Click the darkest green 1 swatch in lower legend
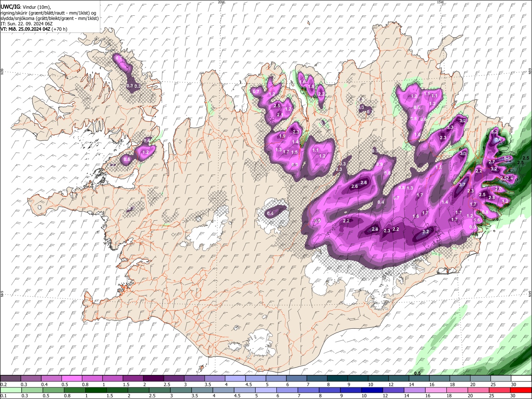Image resolution: width=532 pixels, height=399 pixels. 96,390
